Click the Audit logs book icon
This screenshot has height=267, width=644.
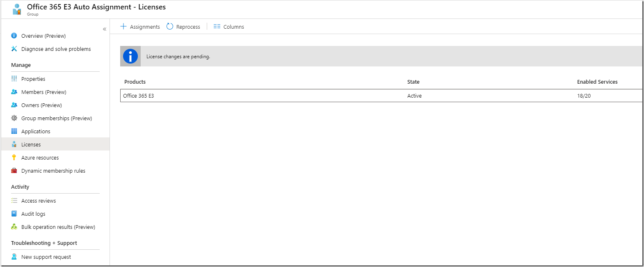pyautogui.click(x=14, y=214)
